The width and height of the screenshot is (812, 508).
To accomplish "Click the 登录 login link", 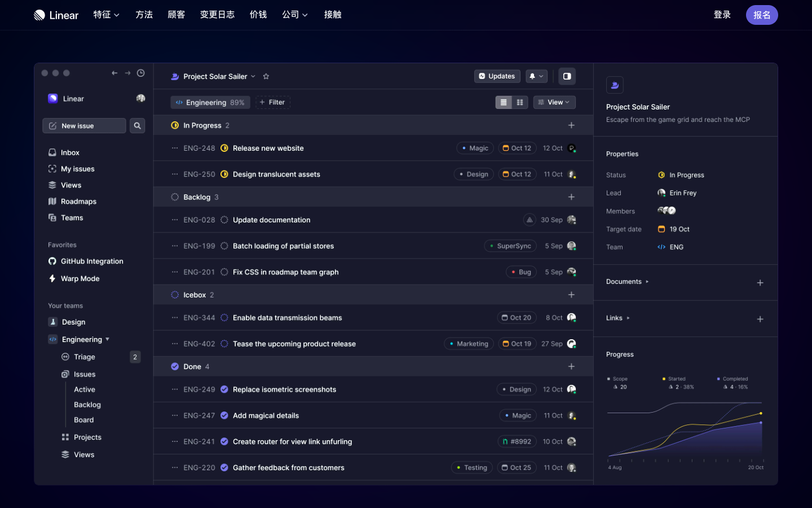I will point(722,15).
